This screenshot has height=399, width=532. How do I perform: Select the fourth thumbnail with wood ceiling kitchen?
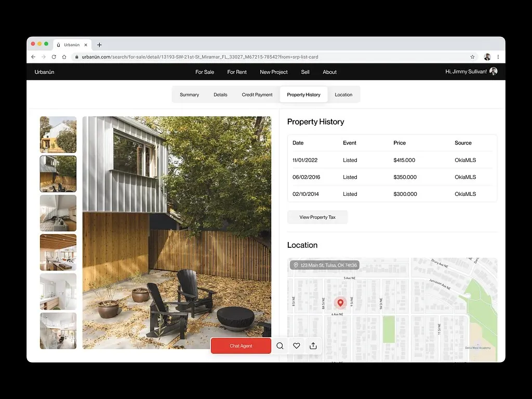coord(58,252)
